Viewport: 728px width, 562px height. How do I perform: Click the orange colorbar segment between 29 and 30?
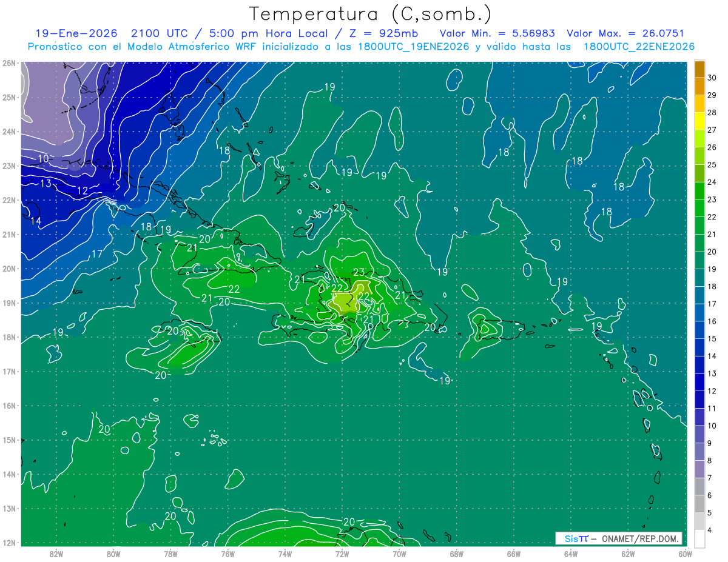coord(699,86)
